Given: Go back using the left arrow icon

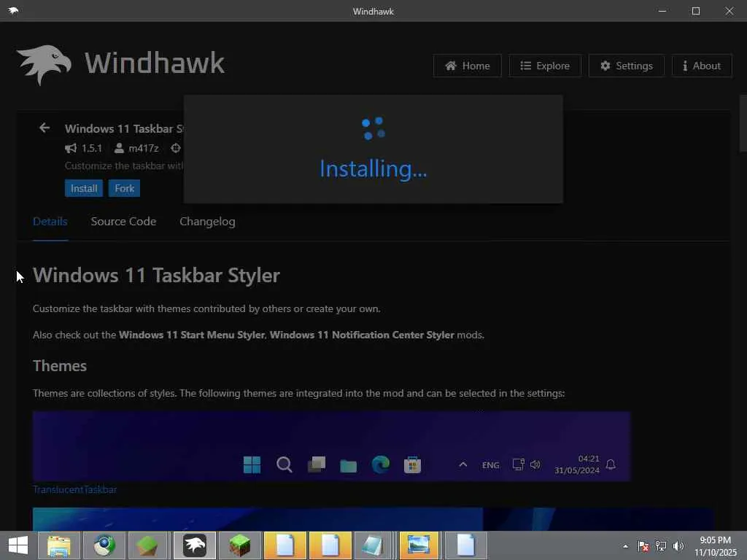Looking at the screenshot, I should pos(44,128).
